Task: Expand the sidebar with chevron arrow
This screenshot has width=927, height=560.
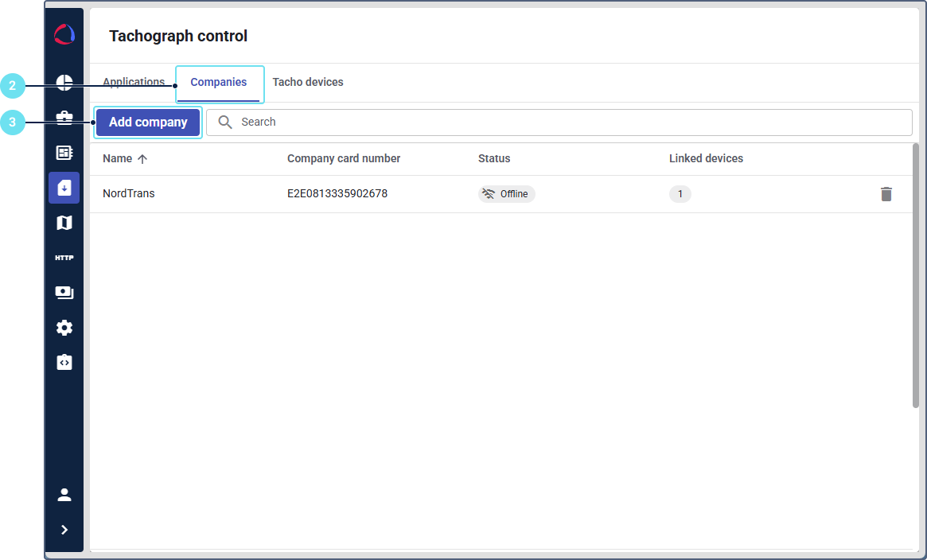Action: click(x=64, y=530)
